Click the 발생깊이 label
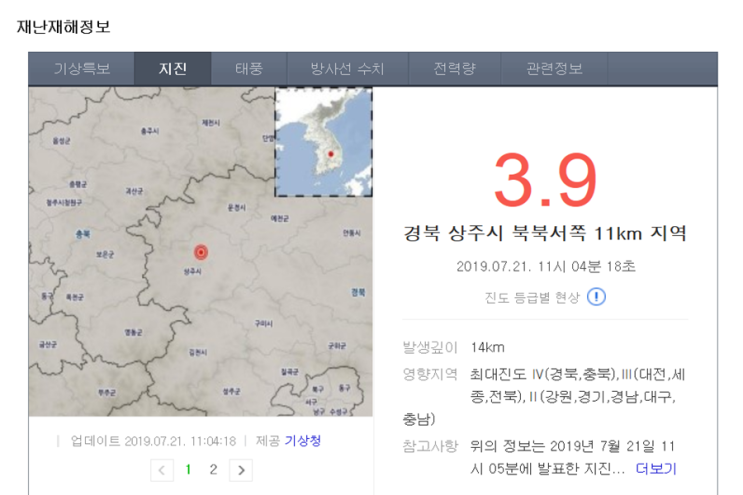 430,347
